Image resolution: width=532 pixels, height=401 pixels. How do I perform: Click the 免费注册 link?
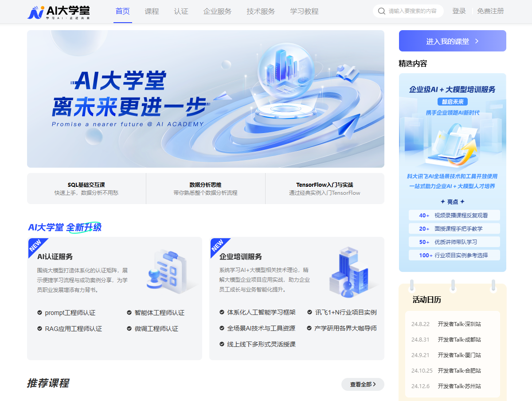[x=490, y=11]
